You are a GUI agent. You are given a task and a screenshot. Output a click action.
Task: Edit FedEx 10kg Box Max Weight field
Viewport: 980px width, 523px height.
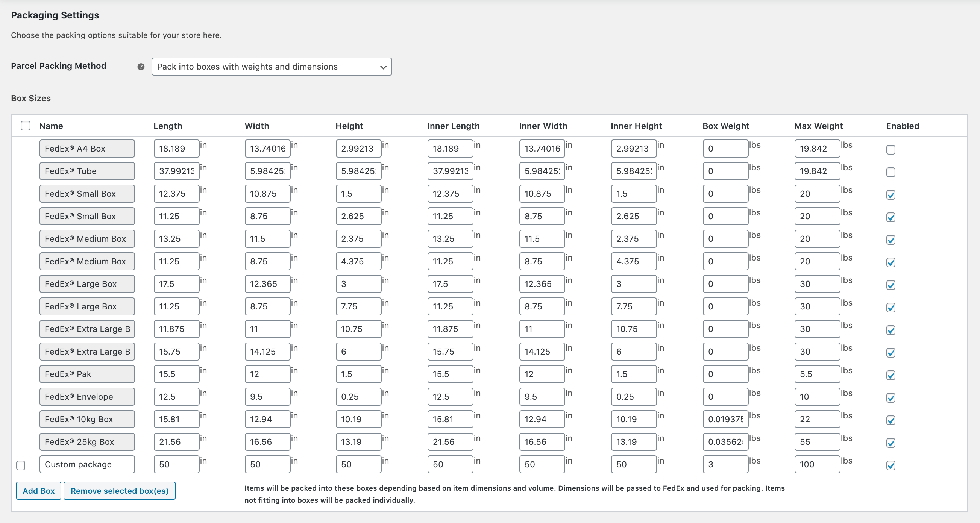pos(816,419)
